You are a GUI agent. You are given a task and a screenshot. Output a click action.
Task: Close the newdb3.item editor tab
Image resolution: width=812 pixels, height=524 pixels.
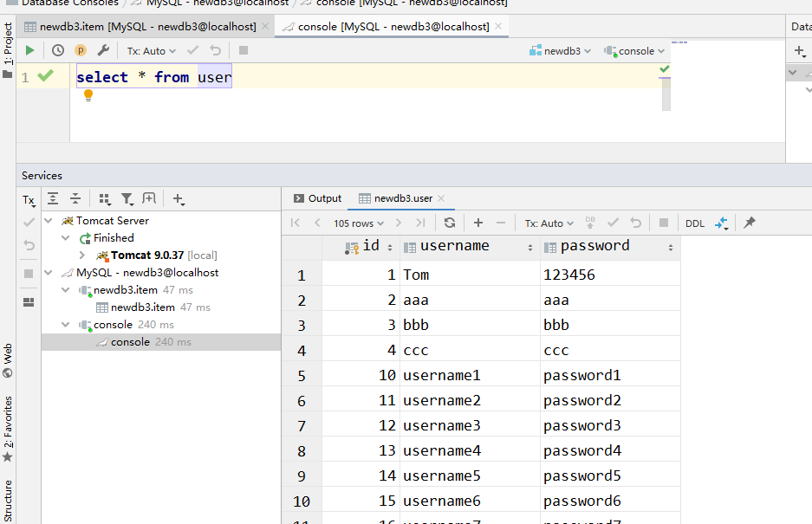[x=265, y=26]
